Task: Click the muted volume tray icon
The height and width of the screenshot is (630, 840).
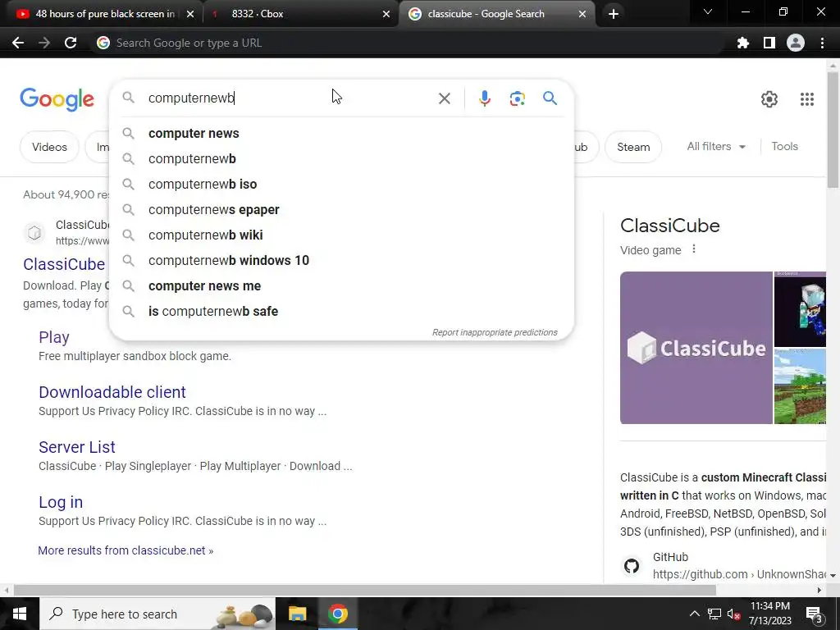Action: 734,614
